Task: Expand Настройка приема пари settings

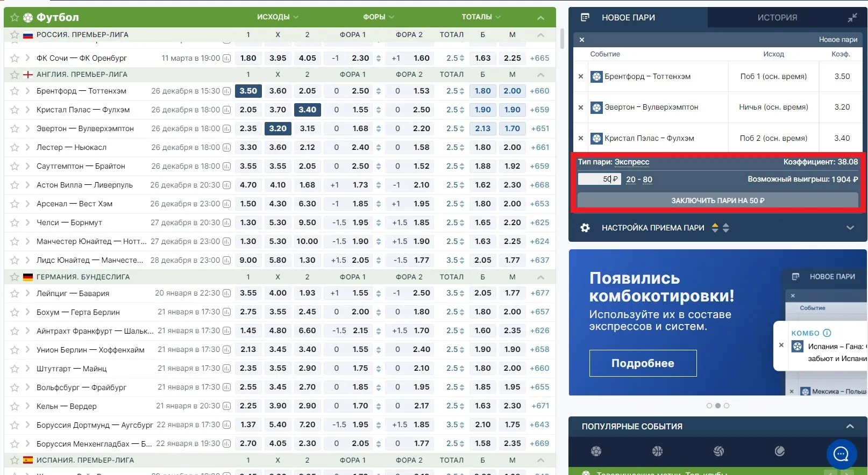Action: pos(850,228)
